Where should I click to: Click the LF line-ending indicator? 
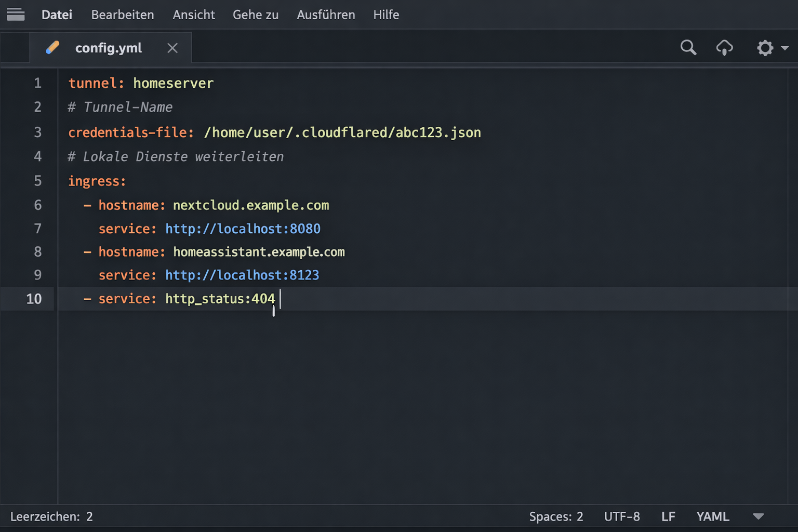pos(668,516)
